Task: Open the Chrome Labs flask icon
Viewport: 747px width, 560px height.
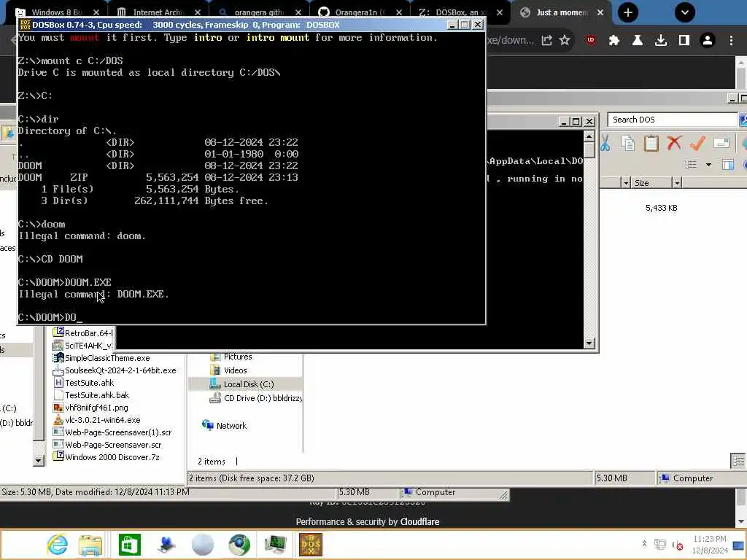Action: point(638,41)
